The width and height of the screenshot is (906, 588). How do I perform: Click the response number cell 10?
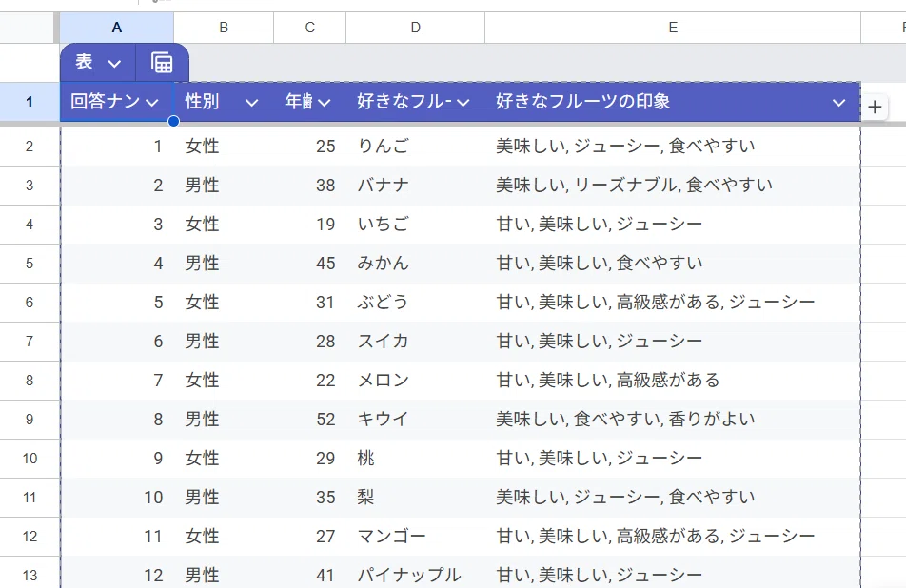117,498
